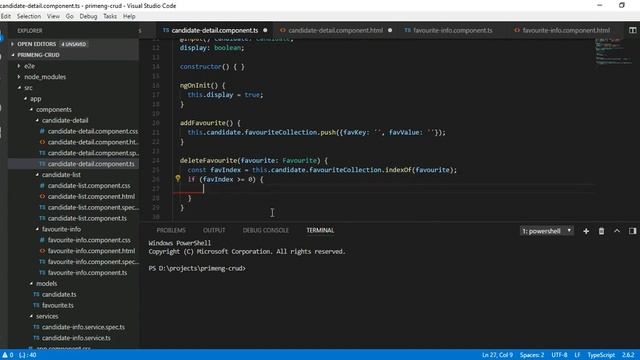Open candidate-detail.component.css in explorer
640x360 pixels.
point(93,131)
